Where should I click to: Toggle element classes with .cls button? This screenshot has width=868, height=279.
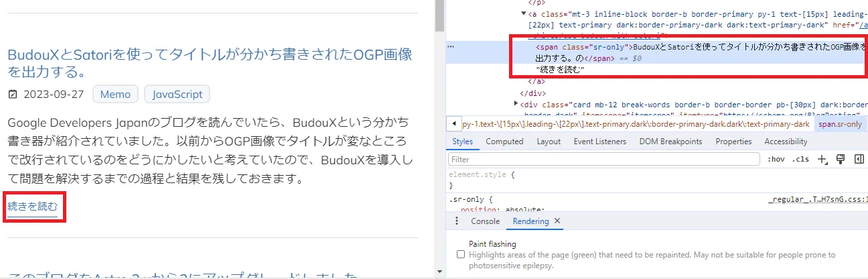tap(800, 159)
